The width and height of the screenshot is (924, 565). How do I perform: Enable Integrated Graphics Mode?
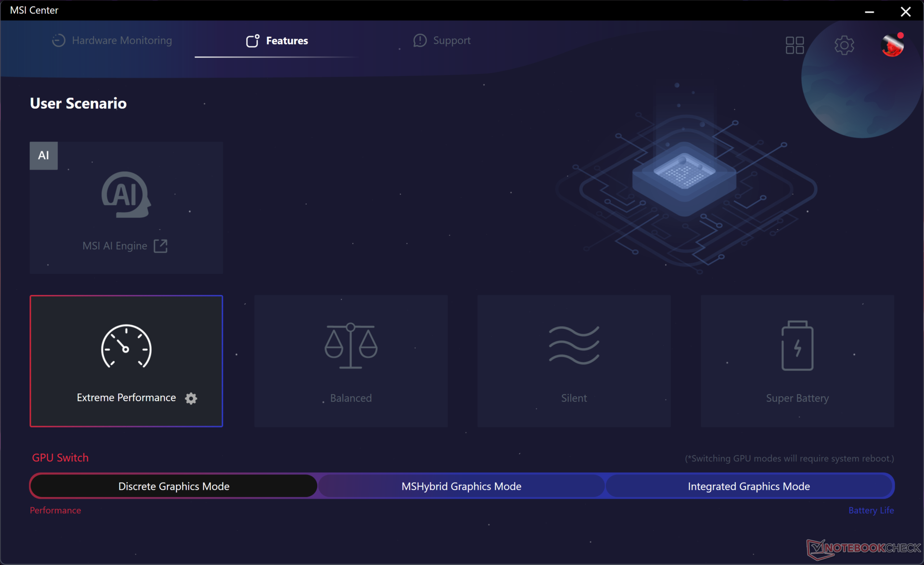pos(748,486)
